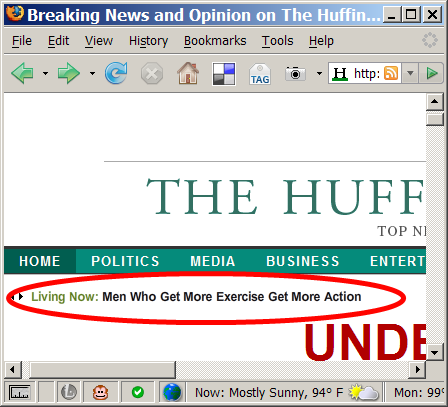Click THE HUFF site logo
Image resolution: width=448 pixels, height=407 pixels.
tap(286, 197)
